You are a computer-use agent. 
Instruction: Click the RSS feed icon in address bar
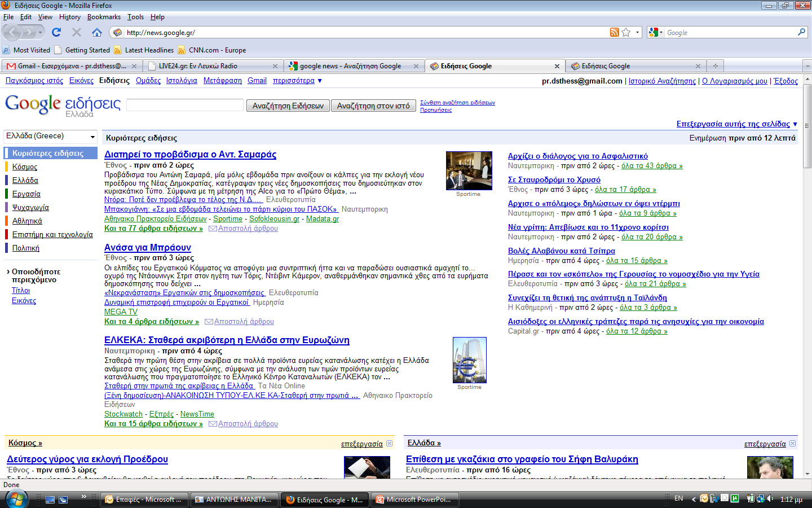pos(614,33)
